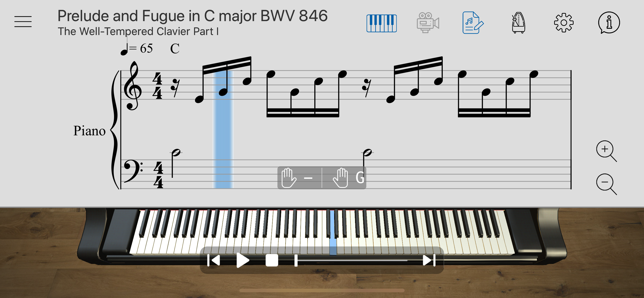The image size is (644, 298).
Task: Select the right hand G icon
Action: [349, 178]
